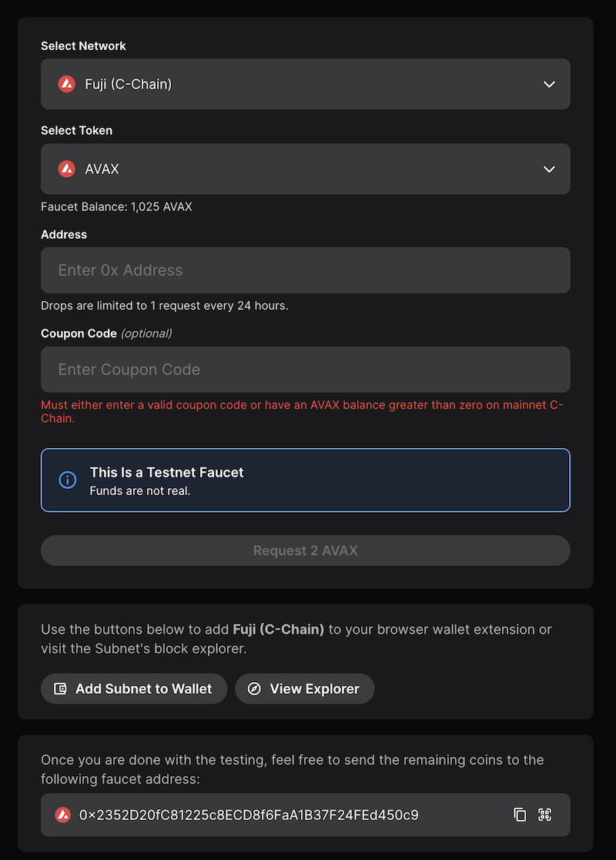Click the Request 2 AVAX button
Viewport: 616px width, 860px height.
(305, 550)
